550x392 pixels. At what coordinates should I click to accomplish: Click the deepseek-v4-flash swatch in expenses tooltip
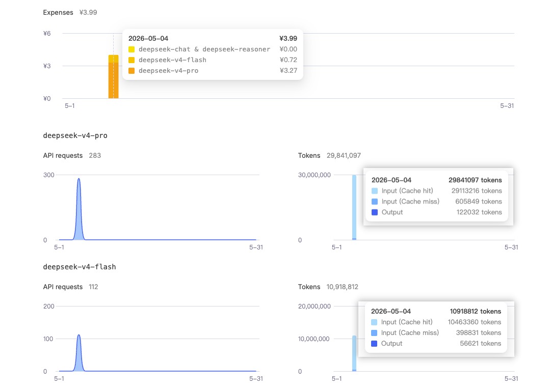pyautogui.click(x=132, y=60)
